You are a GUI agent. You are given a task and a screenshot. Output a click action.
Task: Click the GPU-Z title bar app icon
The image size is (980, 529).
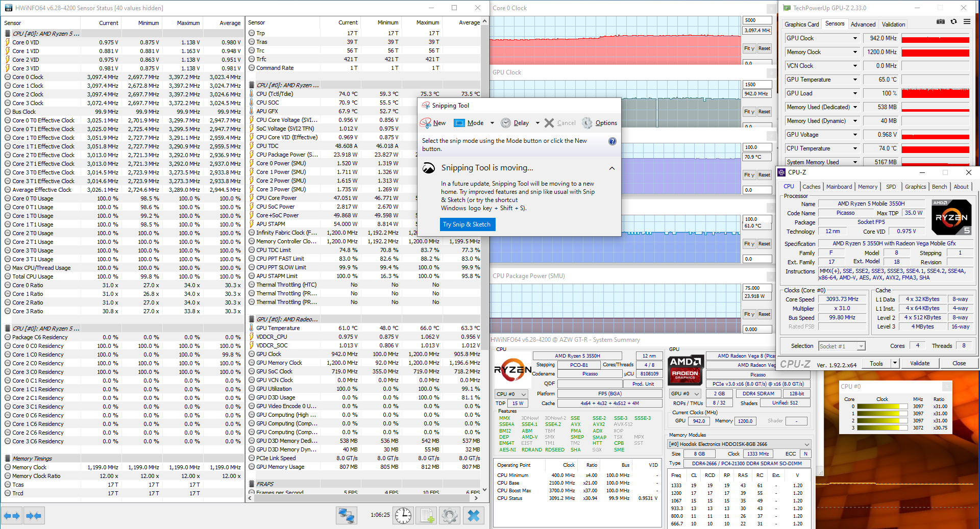click(x=787, y=8)
